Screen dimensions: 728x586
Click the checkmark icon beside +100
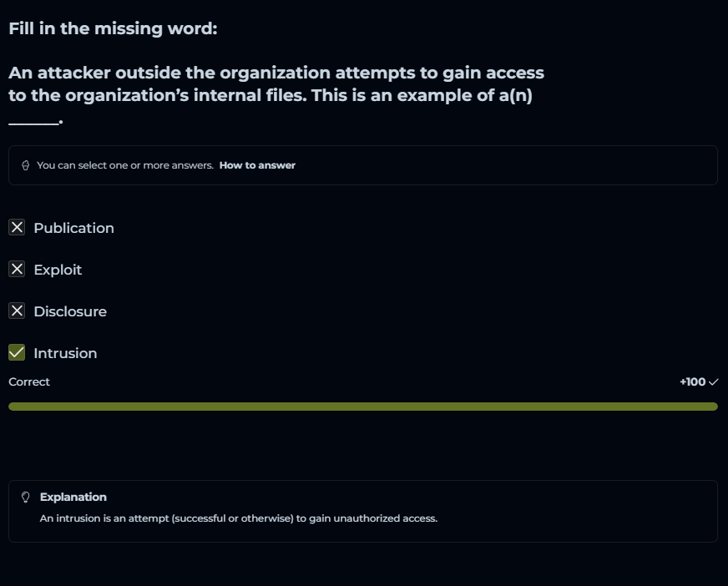[x=713, y=382]
